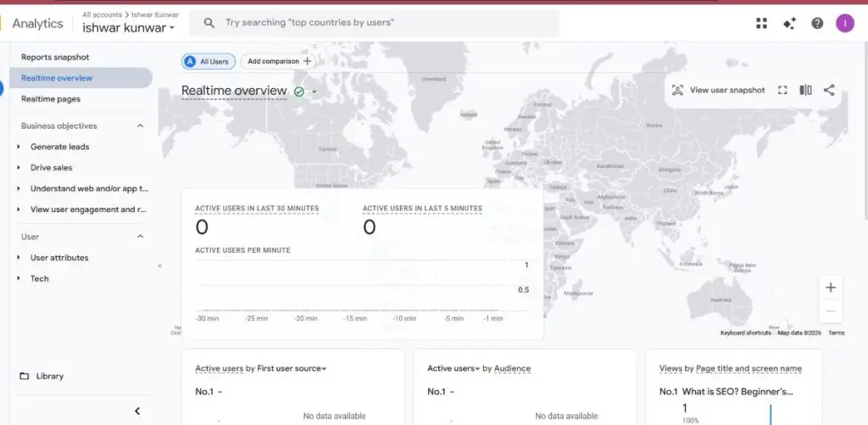
Task: Click '-30 min' axis label
Action: pos(207,319)
